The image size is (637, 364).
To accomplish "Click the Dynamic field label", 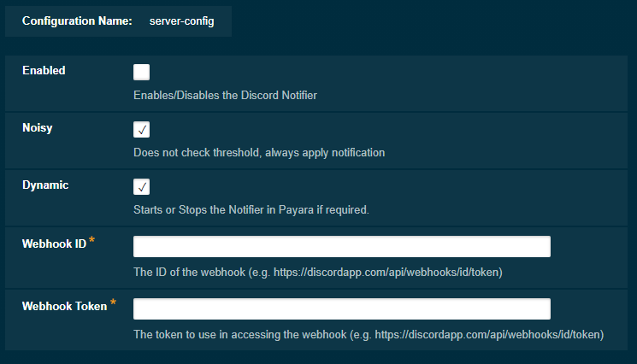I will [45, 185].
